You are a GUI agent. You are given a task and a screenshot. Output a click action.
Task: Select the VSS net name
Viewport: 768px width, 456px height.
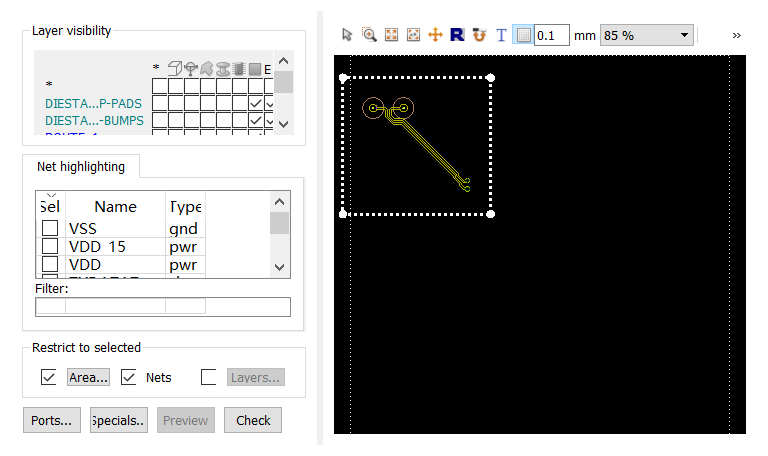(x=83, y=229)
